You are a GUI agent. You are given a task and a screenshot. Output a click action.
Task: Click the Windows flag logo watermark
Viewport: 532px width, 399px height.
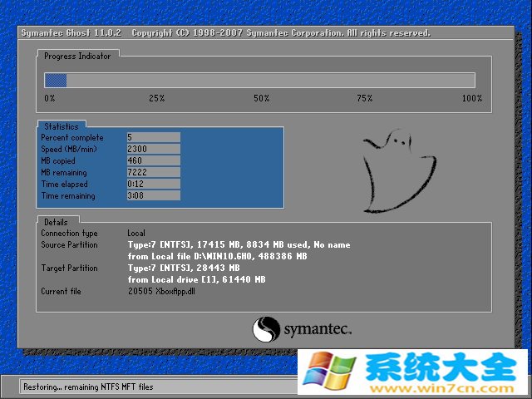coord(328,371)
